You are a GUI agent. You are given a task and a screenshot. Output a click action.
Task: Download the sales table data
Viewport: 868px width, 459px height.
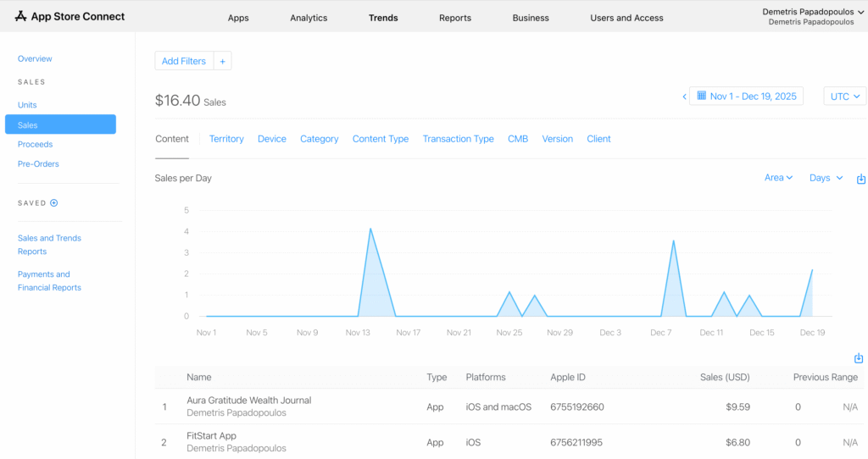(x=858, y=358)
